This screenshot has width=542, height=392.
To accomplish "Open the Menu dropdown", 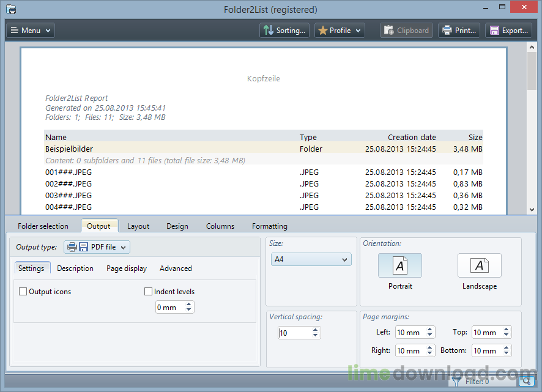I will click(x=31, y=31).
